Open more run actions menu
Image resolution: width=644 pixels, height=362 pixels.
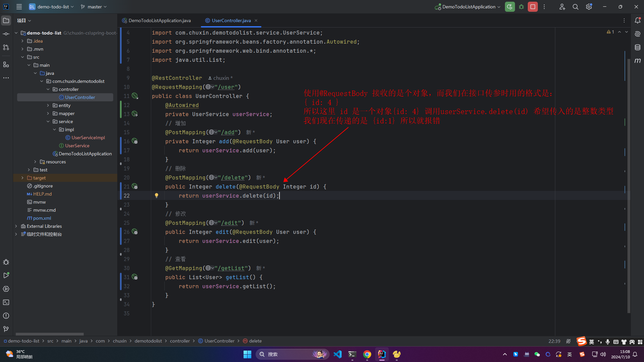[544, 7]
